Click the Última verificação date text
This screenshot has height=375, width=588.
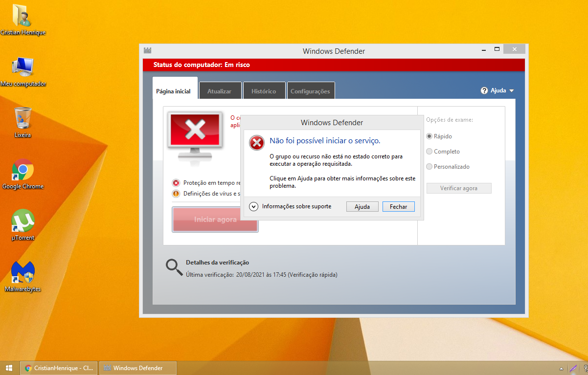click(262, 275)
